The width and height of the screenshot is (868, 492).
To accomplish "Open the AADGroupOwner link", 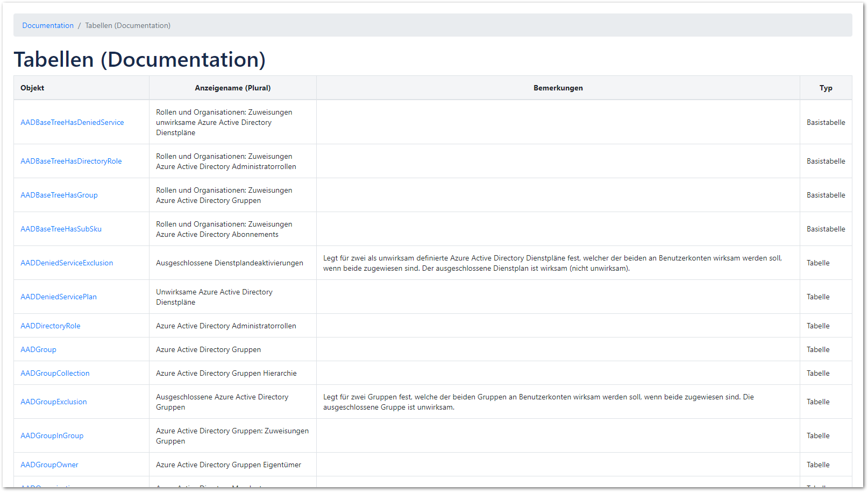I will pyautogui.click(x=49, y=465).
